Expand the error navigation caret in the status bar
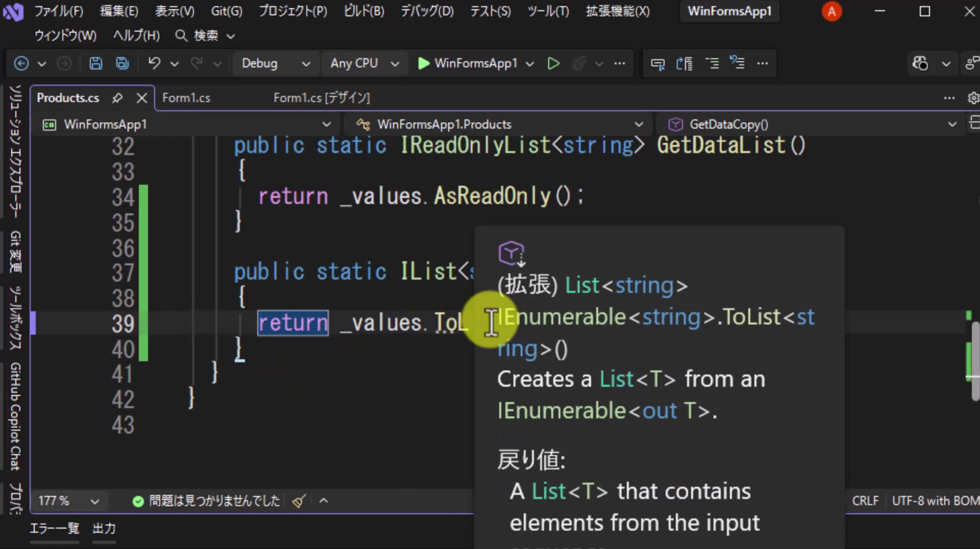Viewport: 980px width, 549px height. pyautogui.click(x=324, y=501)
